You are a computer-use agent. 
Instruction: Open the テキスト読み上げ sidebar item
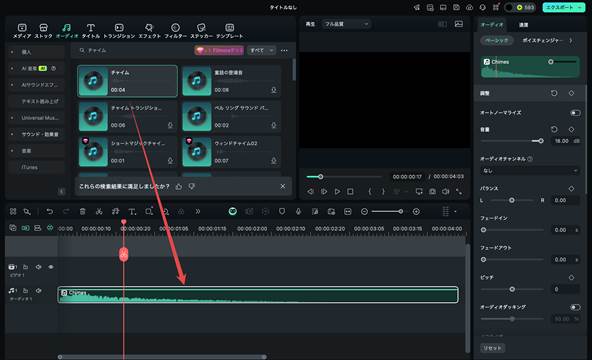40,101
